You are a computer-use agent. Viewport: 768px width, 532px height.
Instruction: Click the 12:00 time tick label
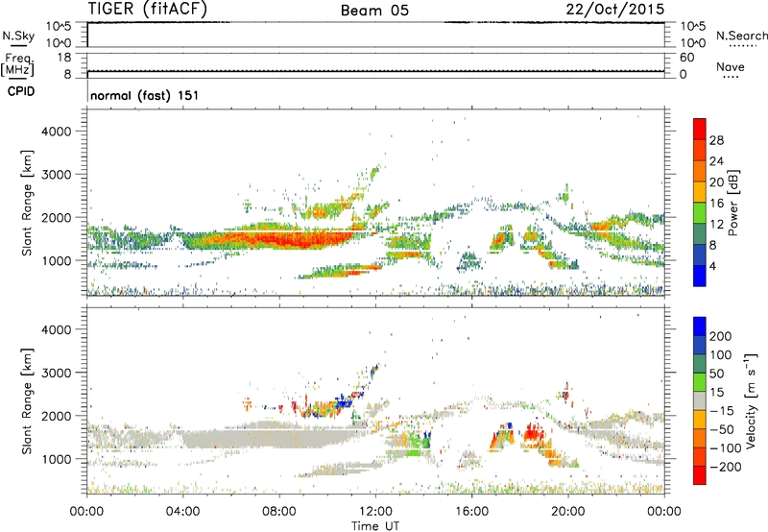(x=375, y=512)
